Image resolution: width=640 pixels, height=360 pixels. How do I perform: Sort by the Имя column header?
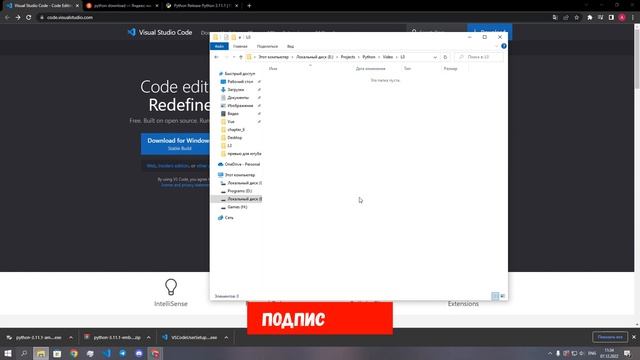click(273, 69)
